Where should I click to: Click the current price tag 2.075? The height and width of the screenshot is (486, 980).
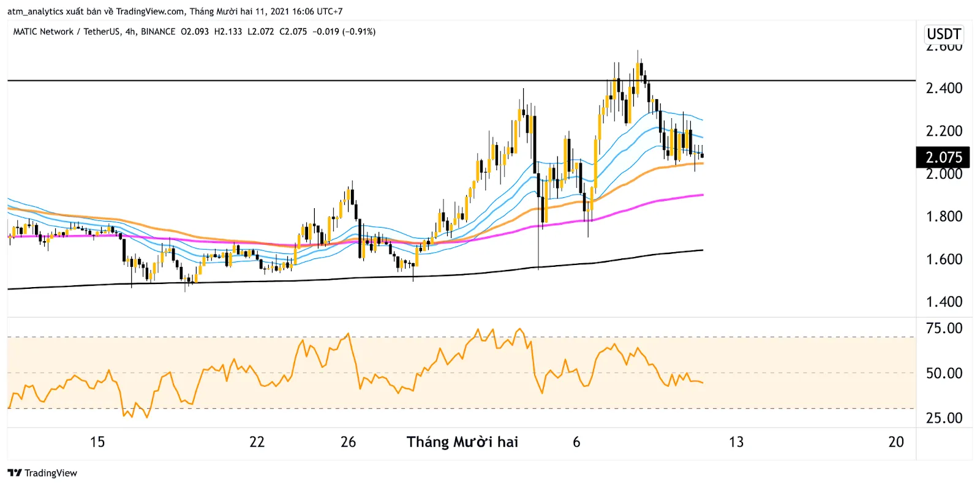(943, 157)
